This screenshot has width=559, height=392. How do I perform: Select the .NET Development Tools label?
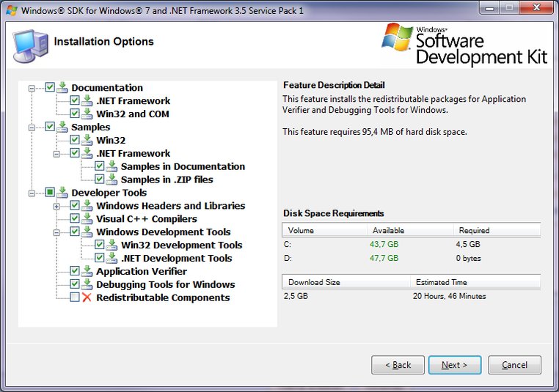pos(177,258)
